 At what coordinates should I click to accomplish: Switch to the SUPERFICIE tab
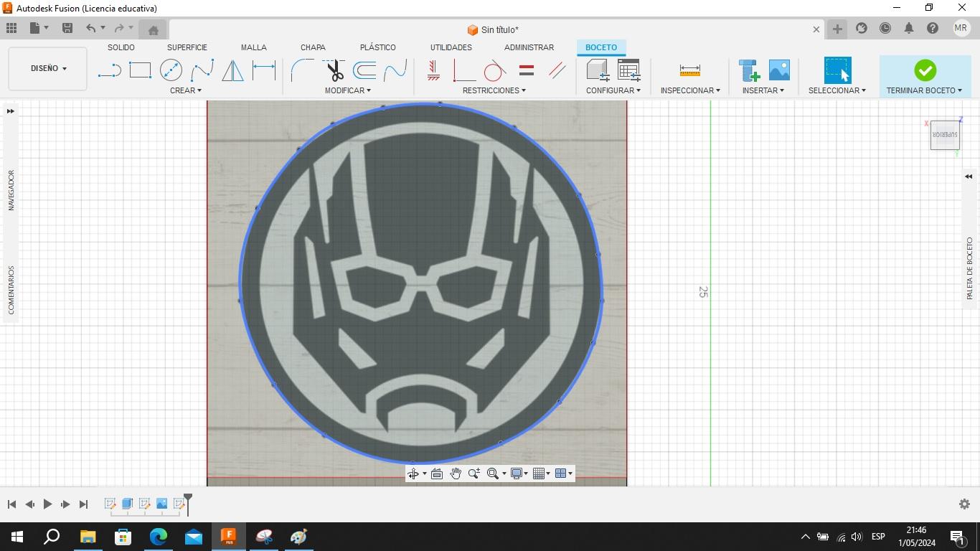187,47
